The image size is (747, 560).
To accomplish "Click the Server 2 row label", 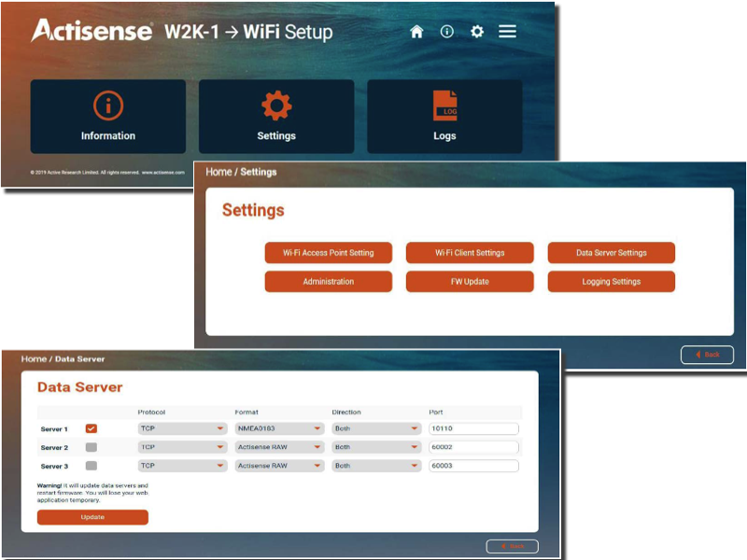I will [x=54, y=448].
